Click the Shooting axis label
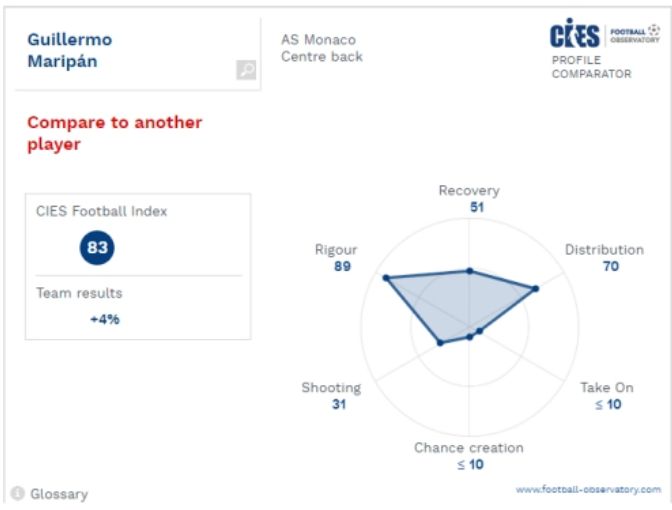The height and width of the screenshot is (510, 672). (331, 388)
